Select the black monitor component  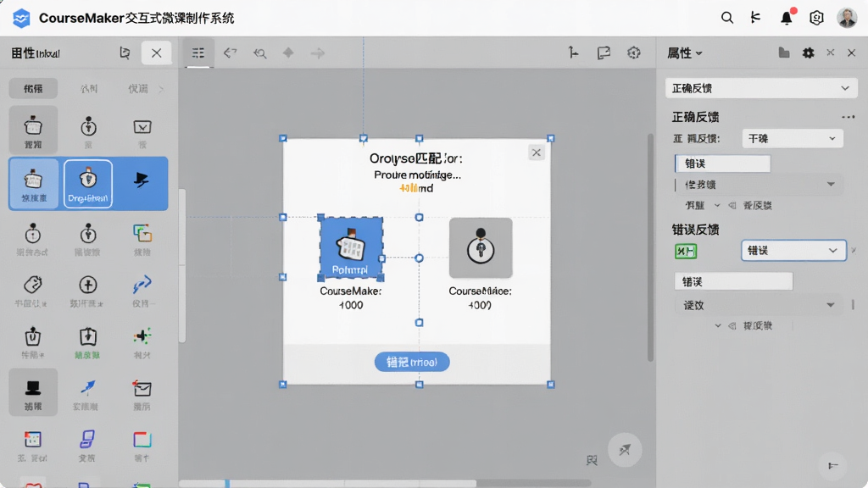pyautogui.click(x=33, y=392)
